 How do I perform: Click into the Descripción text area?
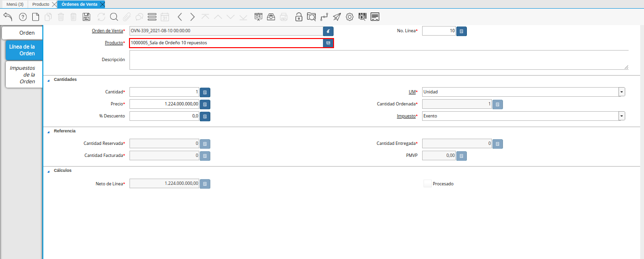click(379, 60)
